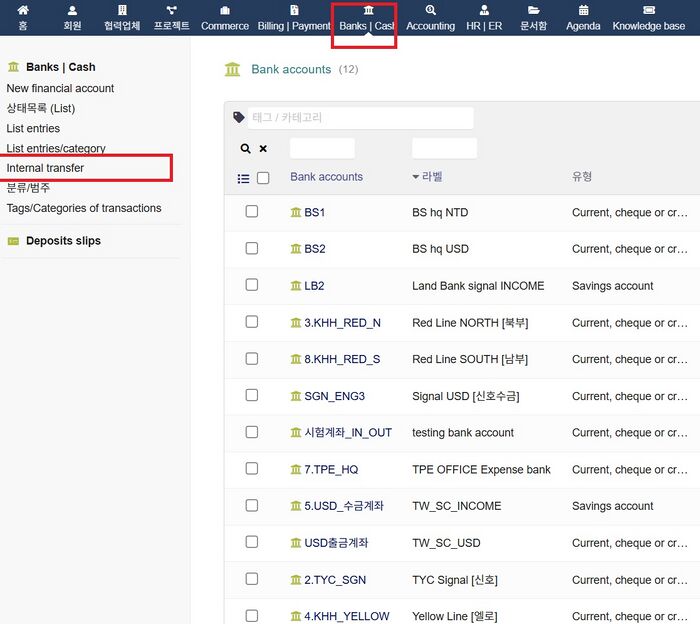Open the column selector list icon
This screenshot has height=624, width=700.
pyautogui.click(x=243, y=178)
